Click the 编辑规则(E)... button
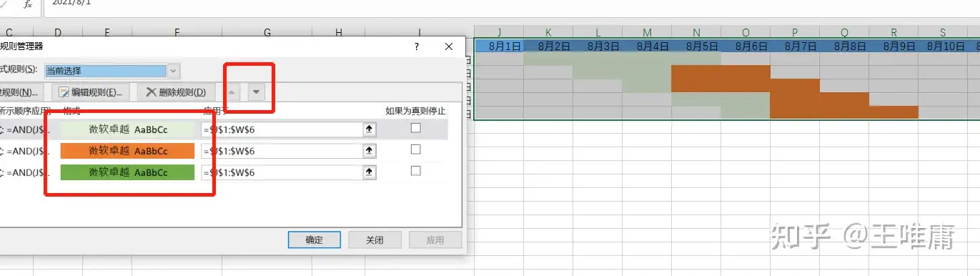 point(91,92)
